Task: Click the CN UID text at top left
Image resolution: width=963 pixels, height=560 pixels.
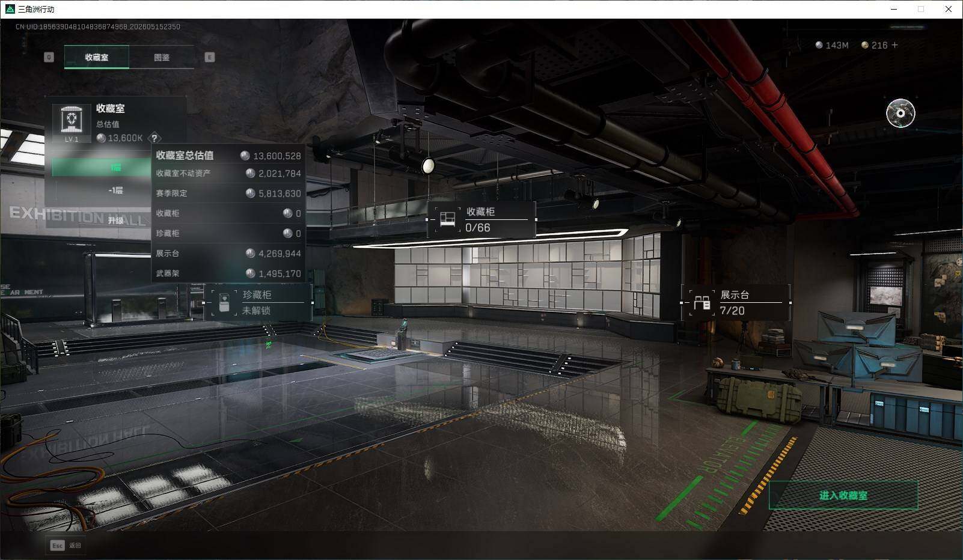Action: tap(97, 27)
